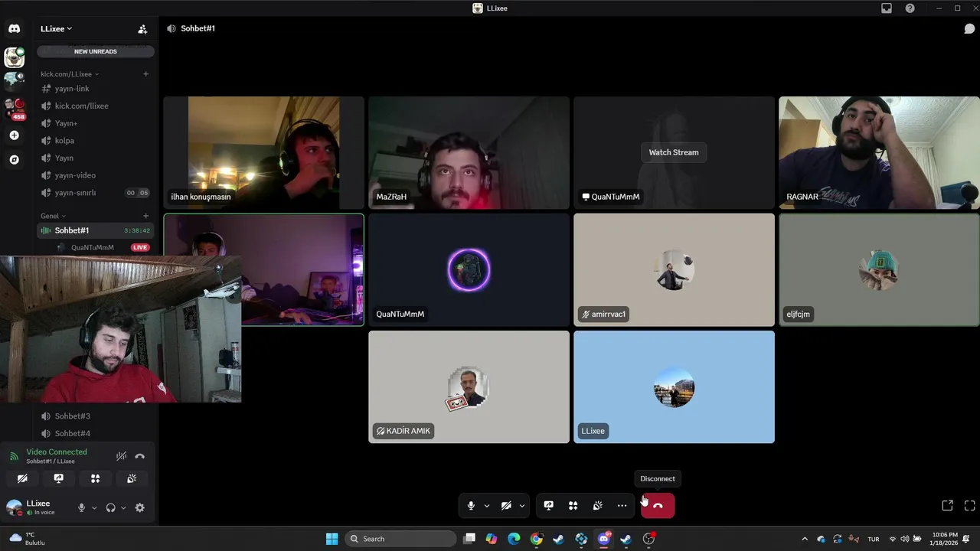Open OBS Studio from taskbar

pos(648,539)
